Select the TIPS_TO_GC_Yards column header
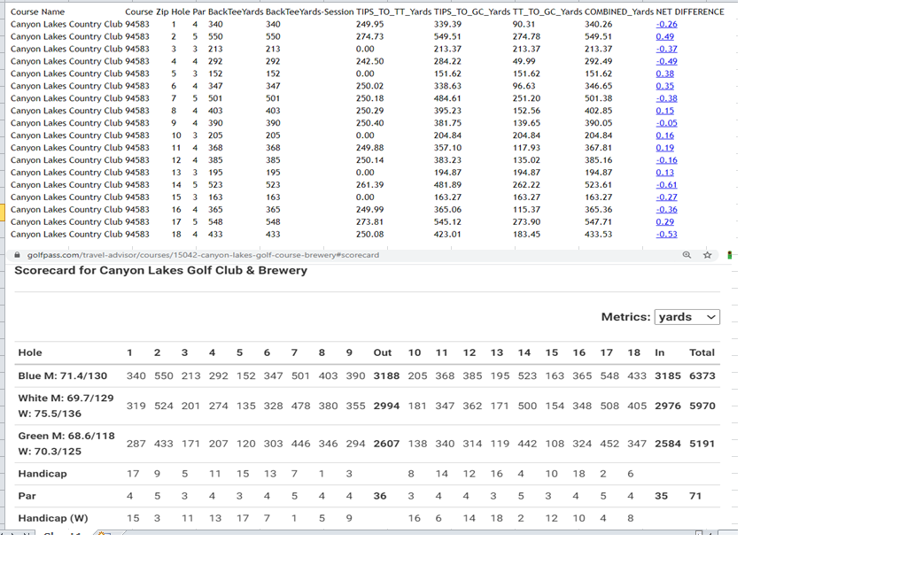The width and height of the screenshot is (900, 588). [x=472, y=12]
